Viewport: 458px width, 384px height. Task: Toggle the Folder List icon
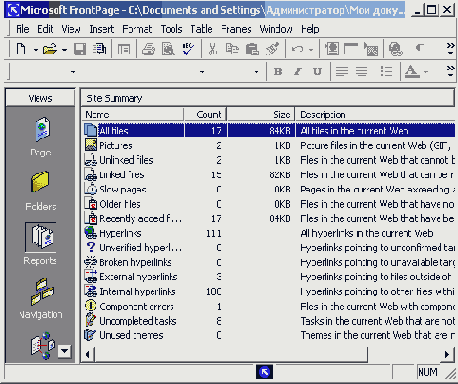click(124, 50)
